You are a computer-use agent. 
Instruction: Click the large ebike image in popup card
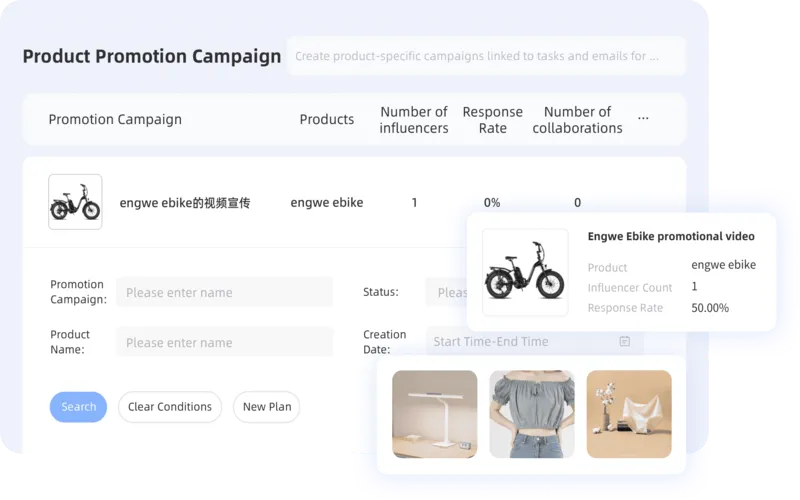click(525, 272)
